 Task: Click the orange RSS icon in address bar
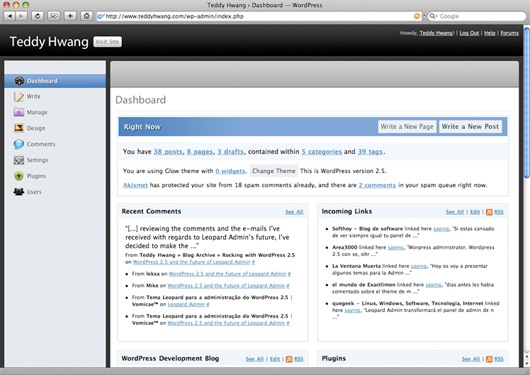tap(417, 16)
